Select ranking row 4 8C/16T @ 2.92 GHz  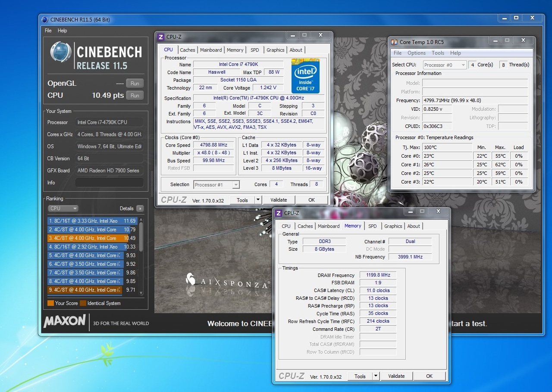(92, 247)
